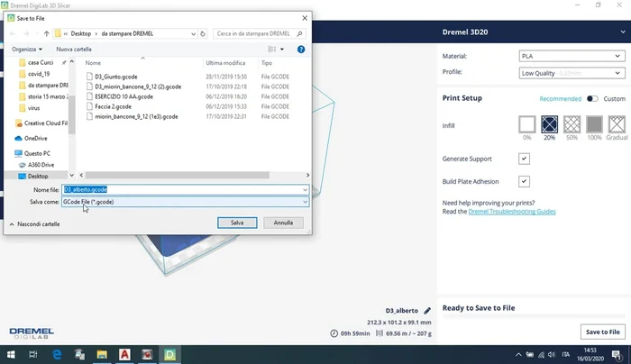Open AutoCAD from the Windows taskbar

(x=123, y=355)
